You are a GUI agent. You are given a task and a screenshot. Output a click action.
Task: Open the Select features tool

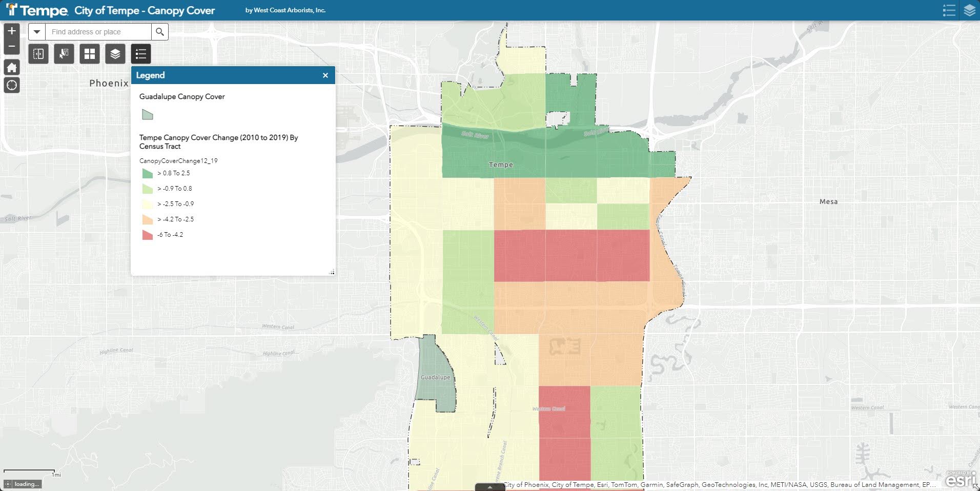pyautogui.click(x=64, y=54)
